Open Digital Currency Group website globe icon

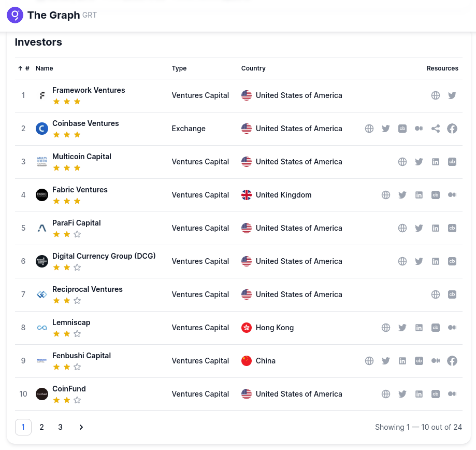pos(402,261)
